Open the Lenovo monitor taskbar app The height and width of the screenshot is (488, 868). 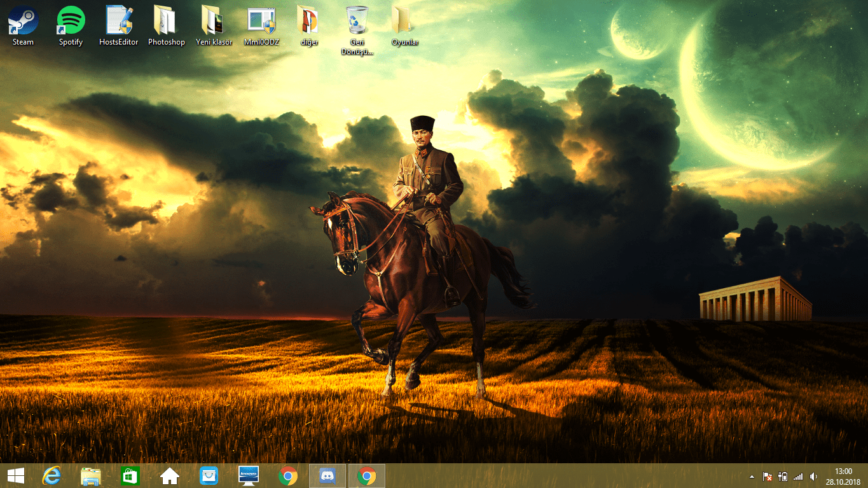pyautogui.click(x=248, y=476)
